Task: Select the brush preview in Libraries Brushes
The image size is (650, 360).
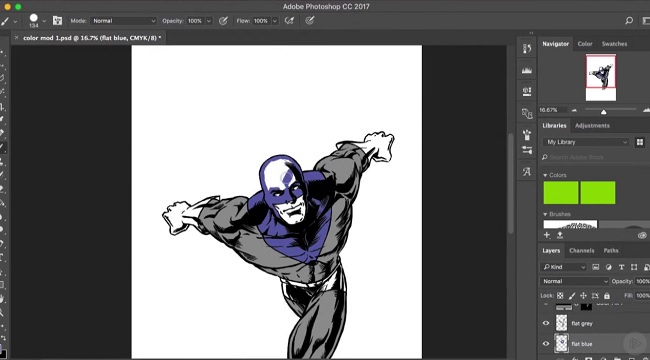Action: coord(570,224)
